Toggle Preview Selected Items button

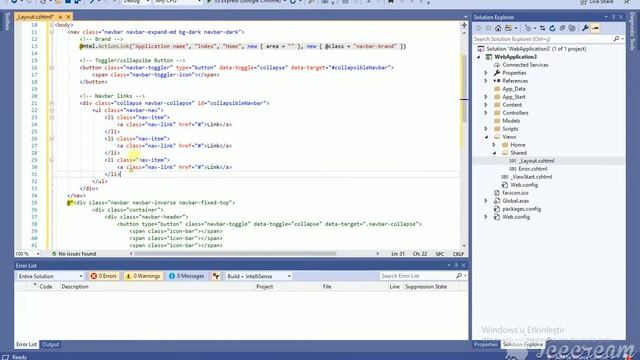596,28
